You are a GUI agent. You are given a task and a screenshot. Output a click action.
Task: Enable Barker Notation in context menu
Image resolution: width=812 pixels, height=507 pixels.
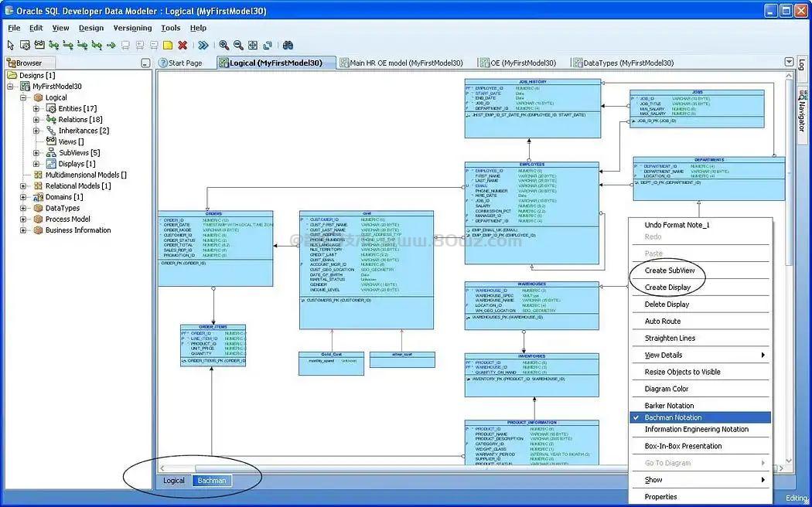pos(669,406)
